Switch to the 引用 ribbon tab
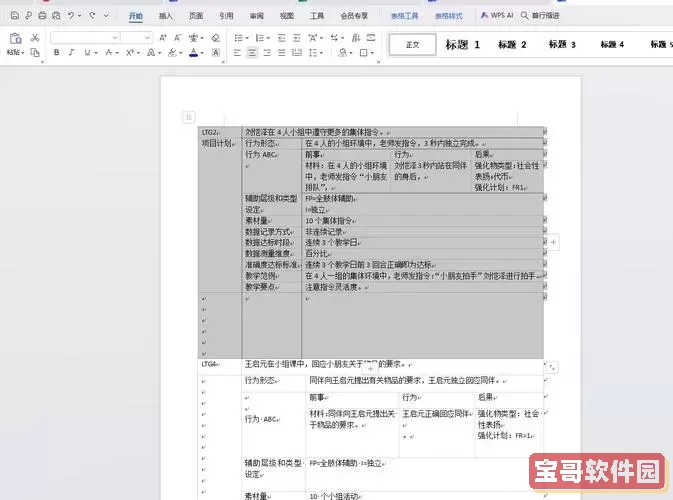This screenshot has height=500, width=673. 226,16
